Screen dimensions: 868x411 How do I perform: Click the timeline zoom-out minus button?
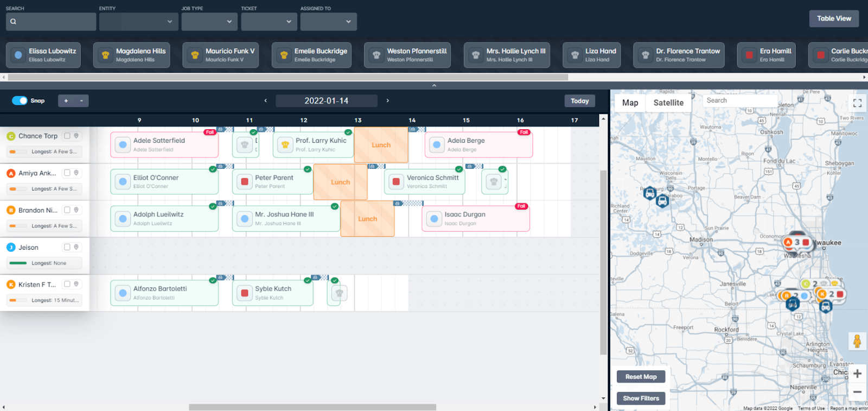81,101
